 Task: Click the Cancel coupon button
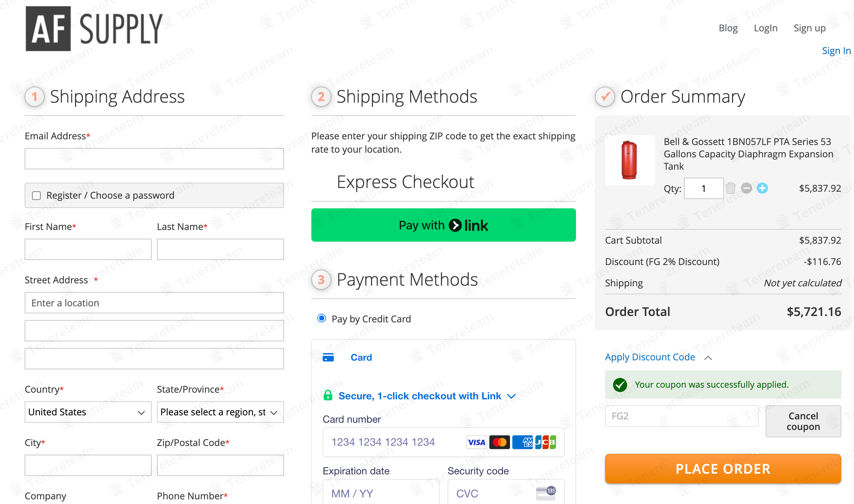(x=803, y=421)
